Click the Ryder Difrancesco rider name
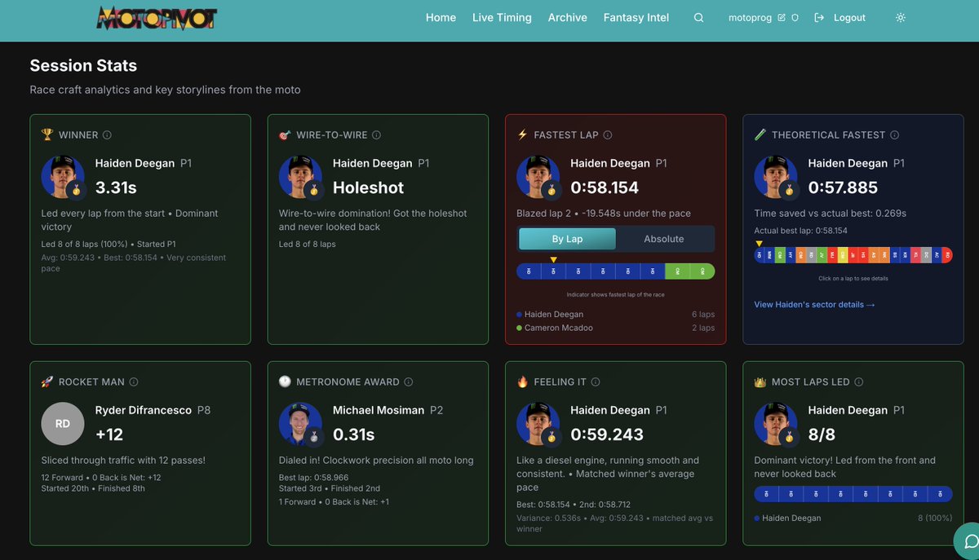 pos(144,410)
